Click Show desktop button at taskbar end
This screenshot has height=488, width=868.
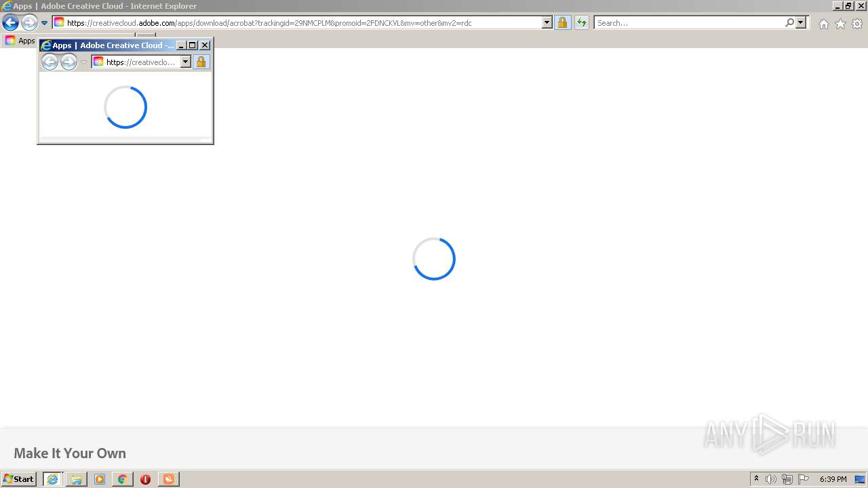861,479
